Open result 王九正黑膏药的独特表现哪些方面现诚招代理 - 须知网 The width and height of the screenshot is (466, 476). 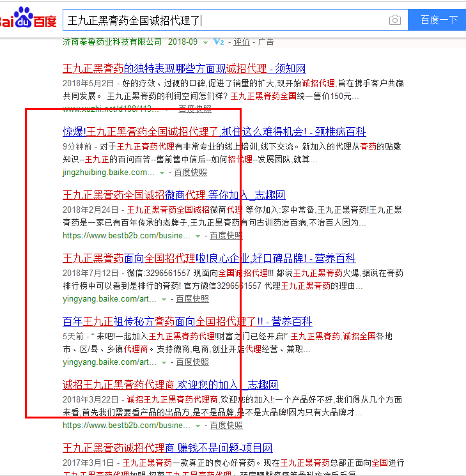tap(184, 68)
